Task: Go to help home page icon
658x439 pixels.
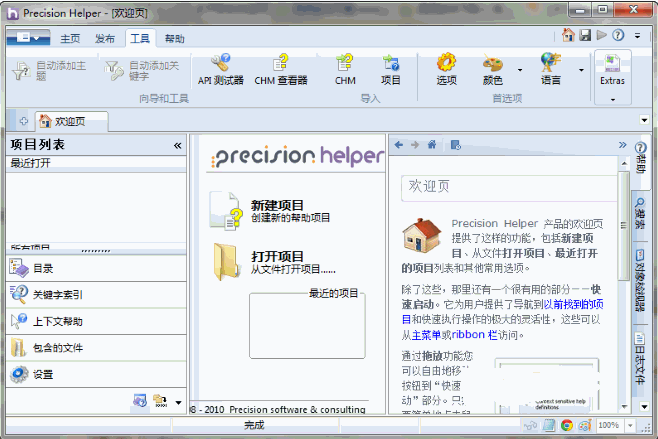Action: click(432, 145)
